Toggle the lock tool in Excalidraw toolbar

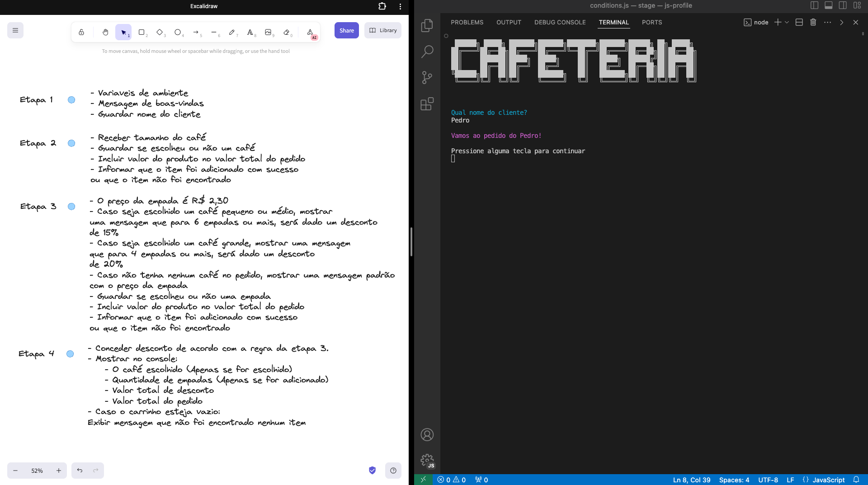81,32
